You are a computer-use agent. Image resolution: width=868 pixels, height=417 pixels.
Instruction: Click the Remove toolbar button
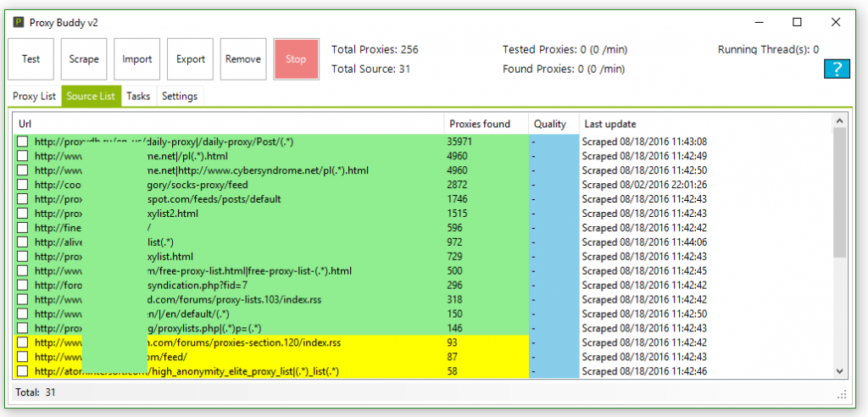coord(243,59)
